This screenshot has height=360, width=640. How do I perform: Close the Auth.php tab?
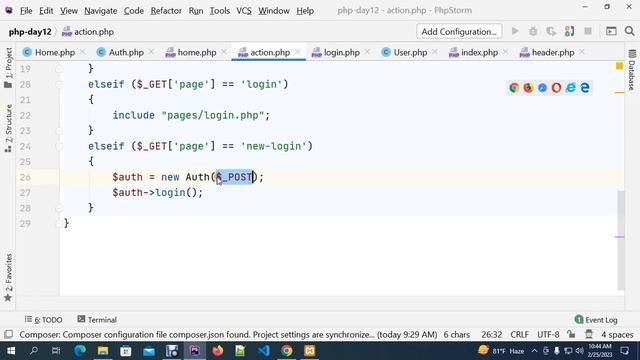(151, 52)
